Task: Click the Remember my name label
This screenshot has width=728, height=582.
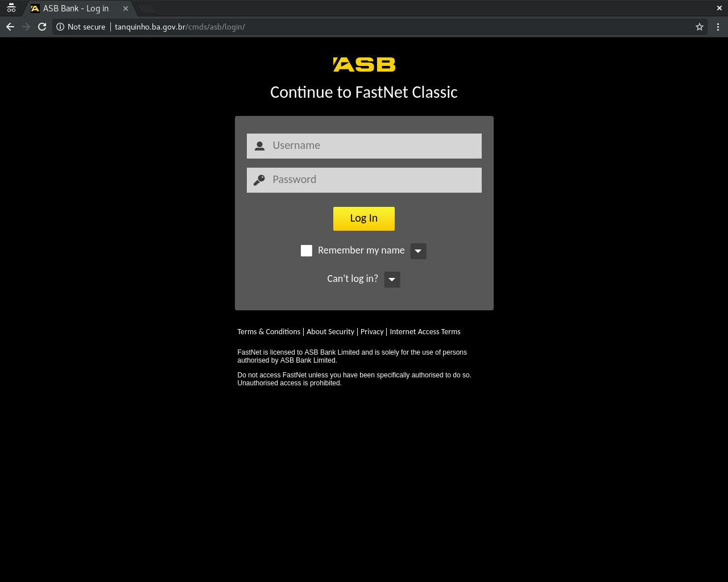Action: pyautogui.click(x=361, y=251)
